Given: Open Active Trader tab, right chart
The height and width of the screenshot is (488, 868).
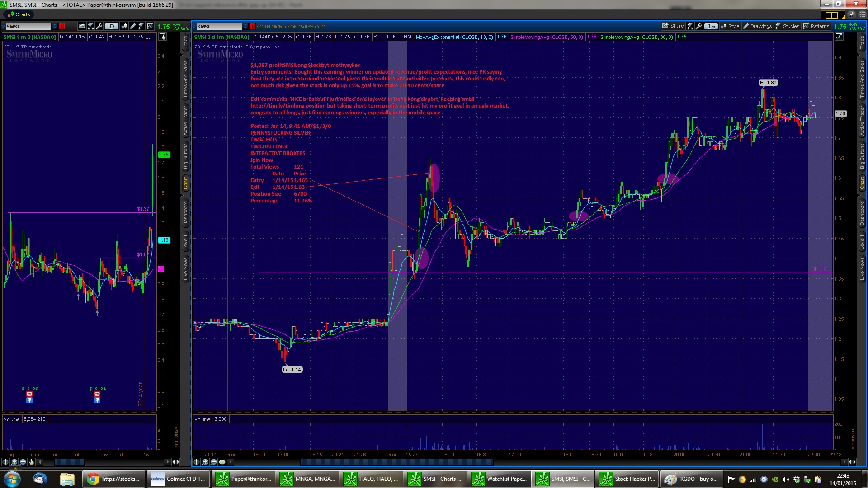Looking at the screenshot, I should pos(862,121).
